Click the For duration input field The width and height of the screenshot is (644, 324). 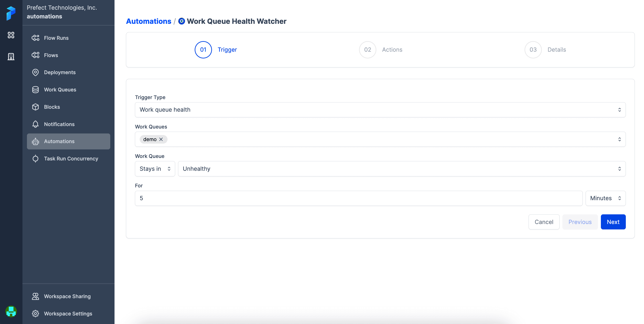(x=359, y=198)
